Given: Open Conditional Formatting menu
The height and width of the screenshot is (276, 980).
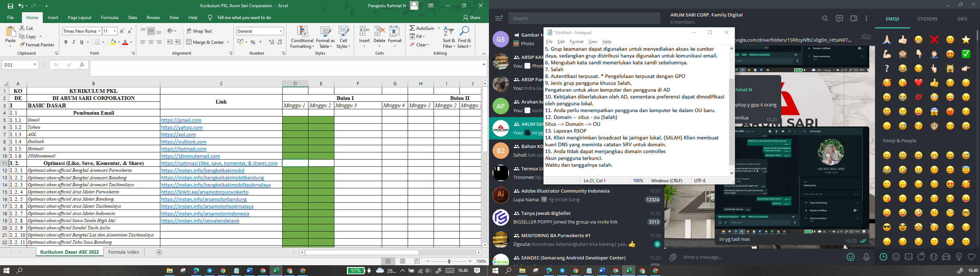Looking at the screenshot, I should click(302, 37).
